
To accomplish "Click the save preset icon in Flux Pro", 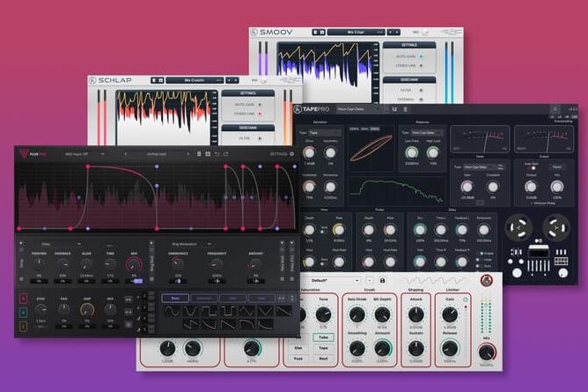I will coord(208,154).
